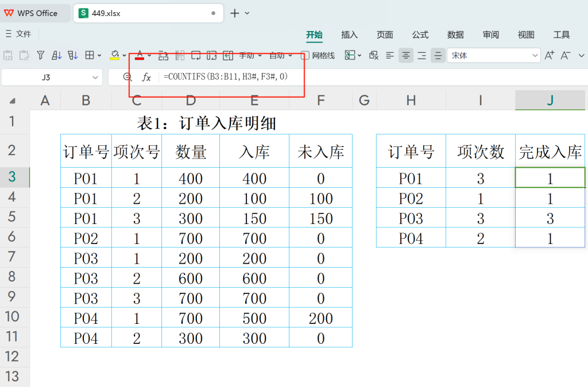Image resolution: width=588 pixels, height=387 pixels.
Task: Expand the freeze panes dropdown arrow
Action: click(x=359, y=56)
